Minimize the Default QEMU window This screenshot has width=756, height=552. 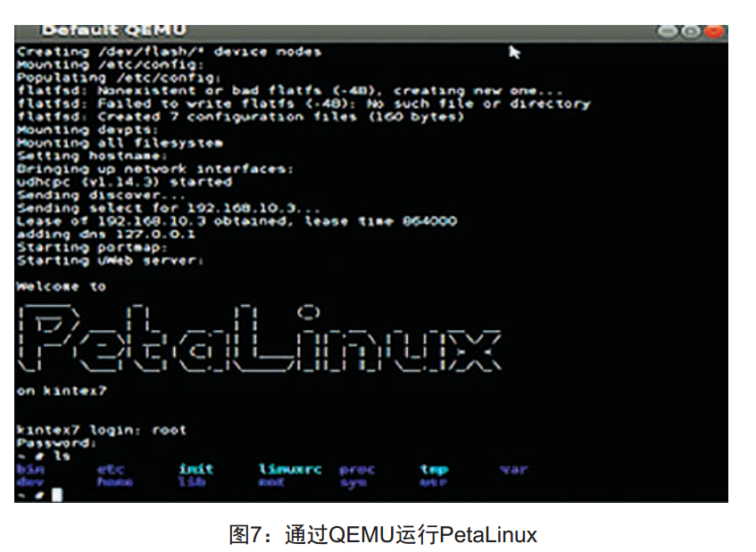[668, 32]
